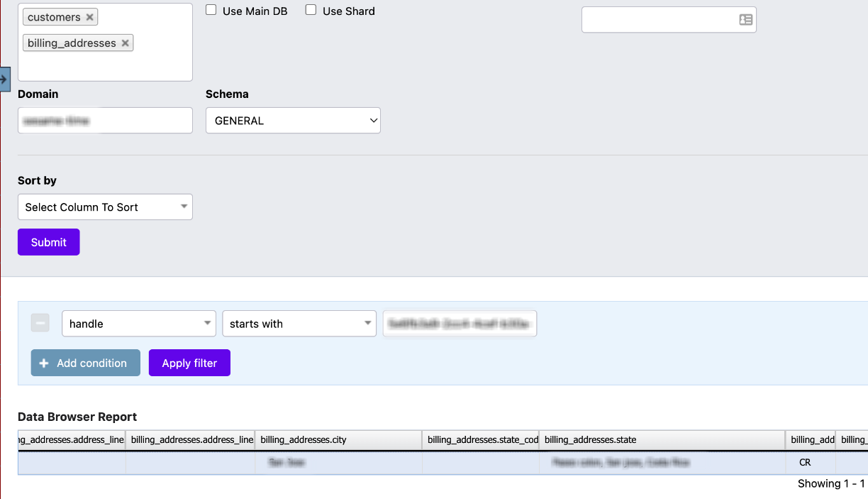Open the starts with operator dropdown

(x=299, y=324)
